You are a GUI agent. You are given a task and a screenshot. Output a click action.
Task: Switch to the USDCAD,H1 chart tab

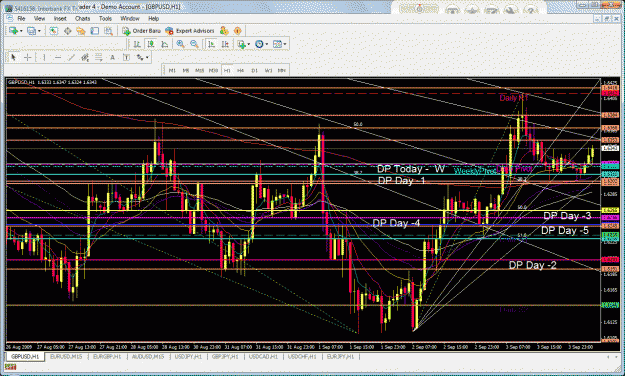(x=263, y=357)
